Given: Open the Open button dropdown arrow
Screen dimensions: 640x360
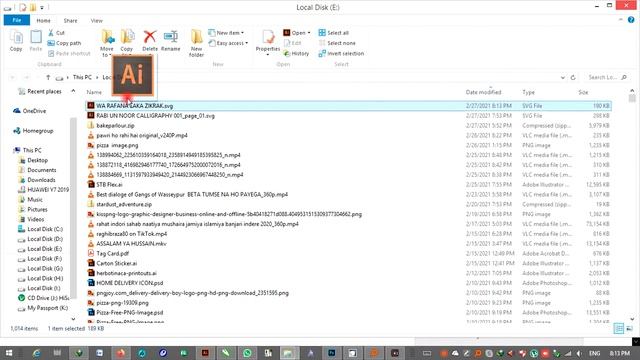Looking at the screenshot, I should point(309,33).
